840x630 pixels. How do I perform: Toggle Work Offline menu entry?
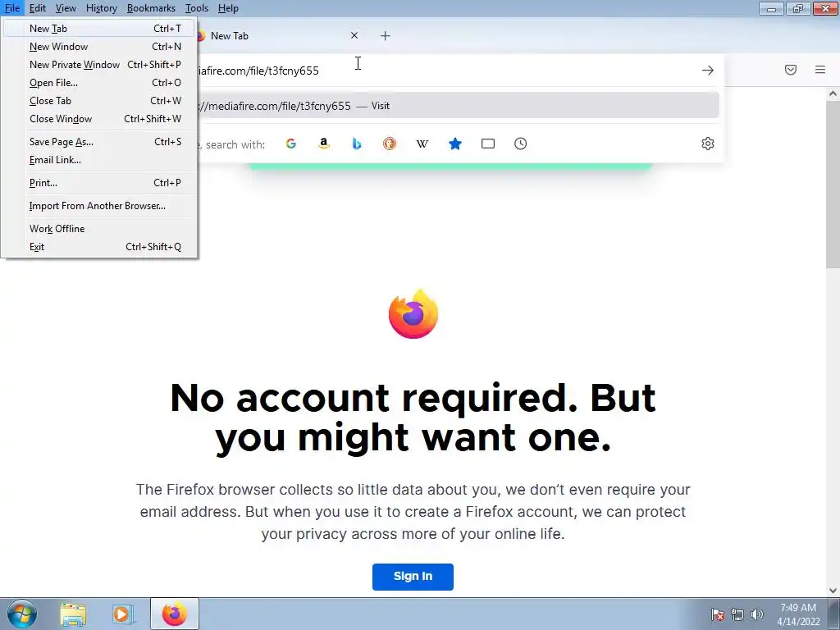[99, 229]
